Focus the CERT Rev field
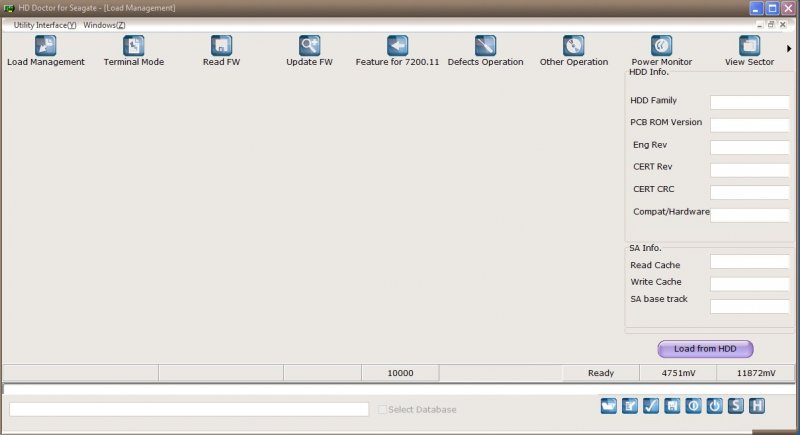 coord(749,169)
